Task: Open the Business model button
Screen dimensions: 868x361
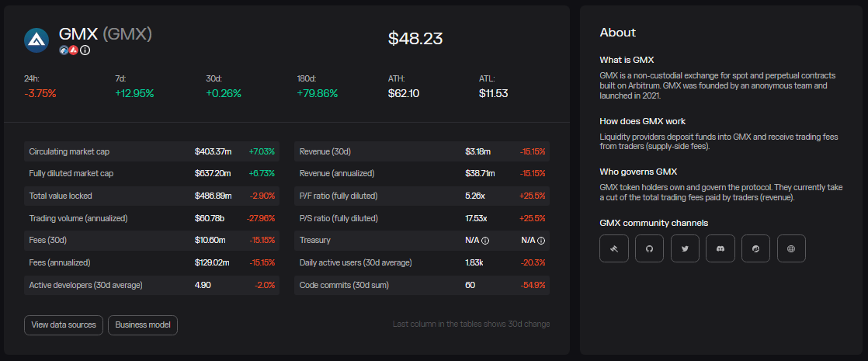Action: [x=143, y=325]
